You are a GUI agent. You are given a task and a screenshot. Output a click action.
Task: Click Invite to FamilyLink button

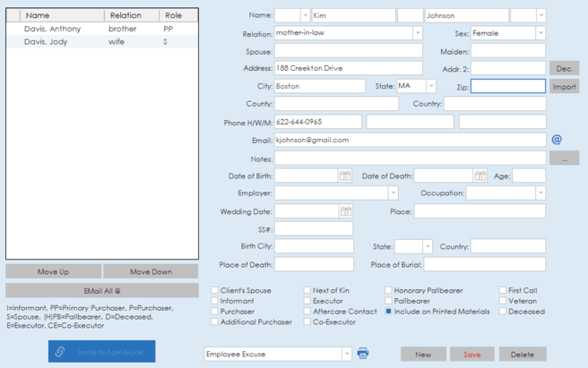[x=101, y=352]
